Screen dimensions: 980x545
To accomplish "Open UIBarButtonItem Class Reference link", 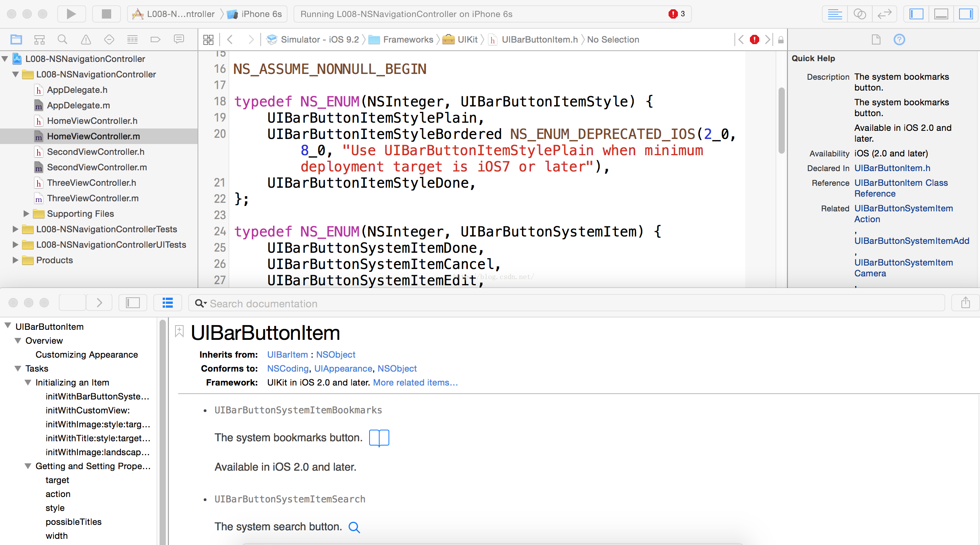I will (x=901, y=188).
